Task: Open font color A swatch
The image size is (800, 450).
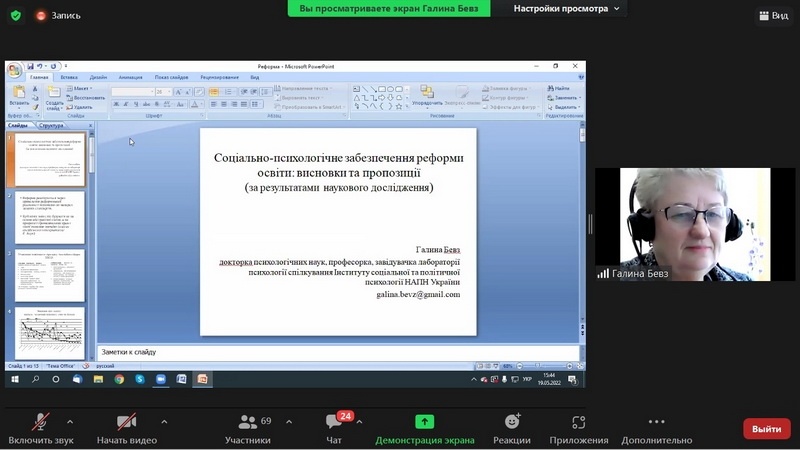Action: 194,104
